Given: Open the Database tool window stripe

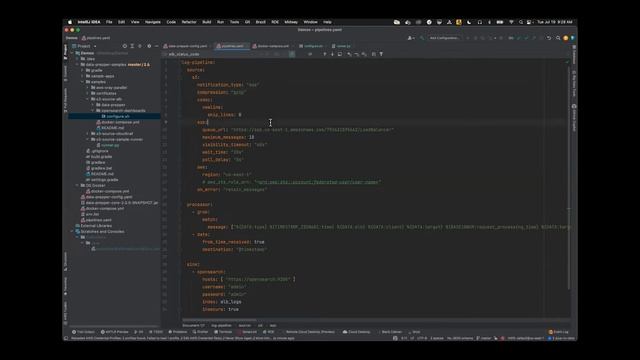Looking at the screenshot, I should pos(574,55).
